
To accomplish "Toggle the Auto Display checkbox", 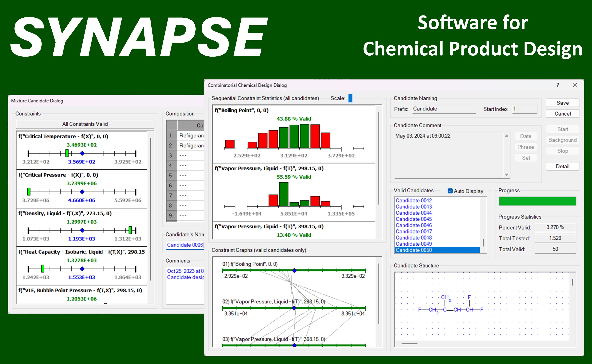I will pyautogui.click(x=450, y=191).
